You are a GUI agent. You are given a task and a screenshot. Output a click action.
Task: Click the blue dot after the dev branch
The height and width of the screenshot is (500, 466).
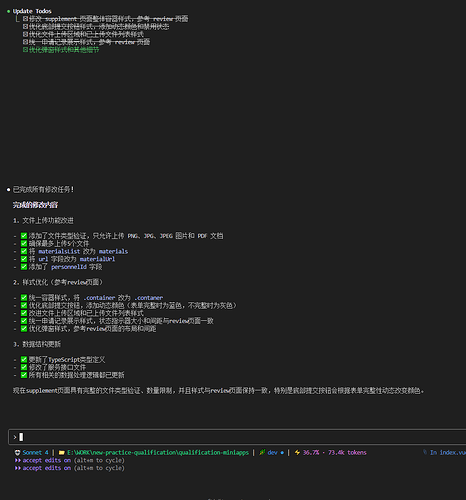click(x=282, y=453)
